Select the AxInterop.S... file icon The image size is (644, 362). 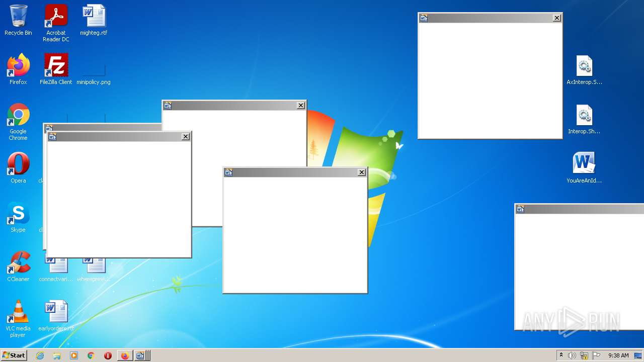[x=584, y=69]
